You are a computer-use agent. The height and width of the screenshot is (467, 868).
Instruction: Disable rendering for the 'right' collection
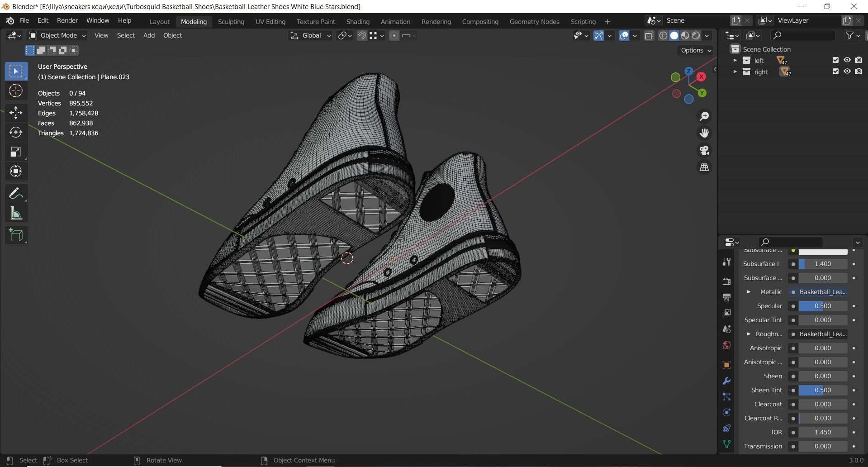(859, 71)
